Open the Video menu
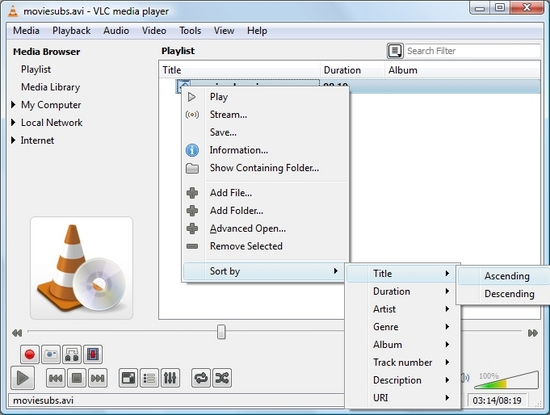 point(154,31)
